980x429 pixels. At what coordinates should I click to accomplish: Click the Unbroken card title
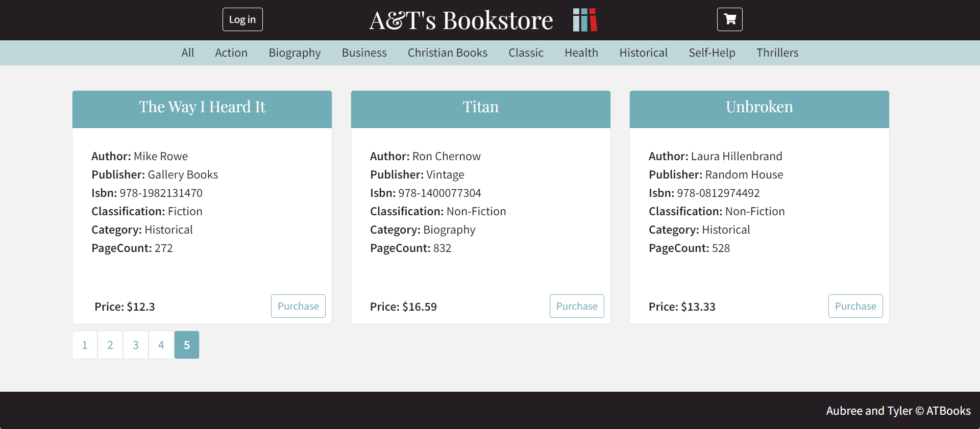(x=759, y=107)
